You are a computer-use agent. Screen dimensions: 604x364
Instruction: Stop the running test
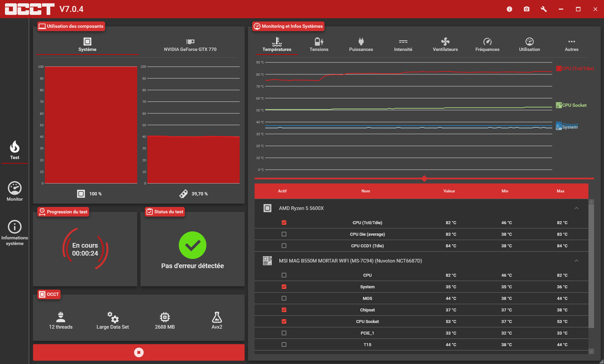139,352
